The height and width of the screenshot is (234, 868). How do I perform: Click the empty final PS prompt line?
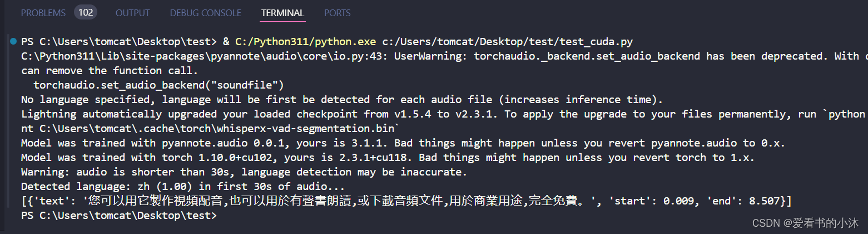coord(120,216)
